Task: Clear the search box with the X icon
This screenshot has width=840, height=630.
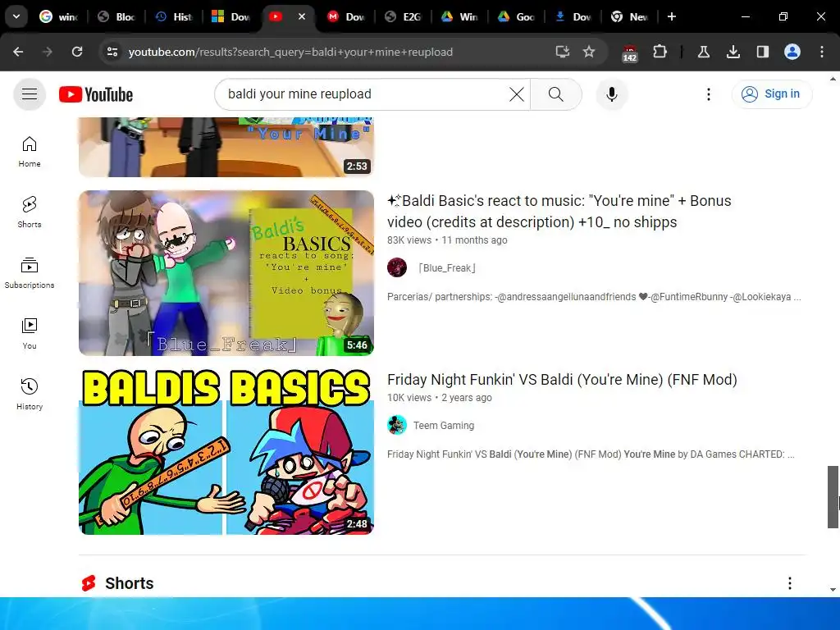Action: (517, 94)
